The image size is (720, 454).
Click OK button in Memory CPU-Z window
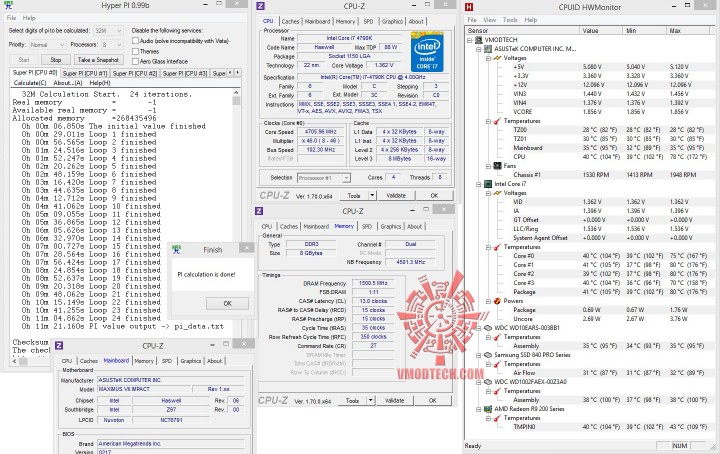coord(433,400)
